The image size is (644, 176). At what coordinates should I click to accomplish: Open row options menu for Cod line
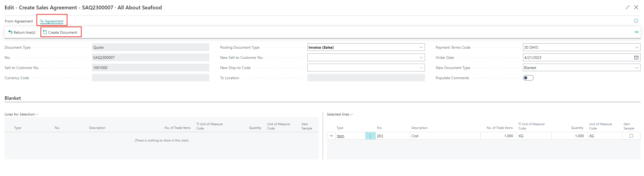point(370,136)
